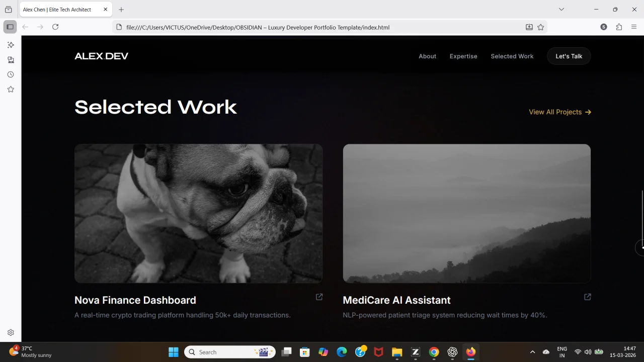Viewport: 644px width, 362px height.
Task: Open the Windows Start menu
Action: point(174,352)
